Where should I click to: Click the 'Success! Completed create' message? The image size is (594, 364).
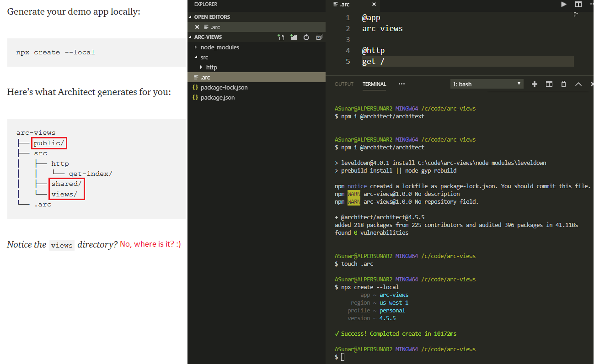coord(396,333)
